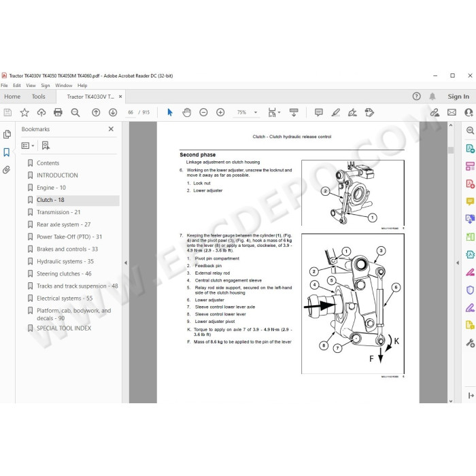Click the scrolling mode toolbar icon

click(x=294, y=113)
